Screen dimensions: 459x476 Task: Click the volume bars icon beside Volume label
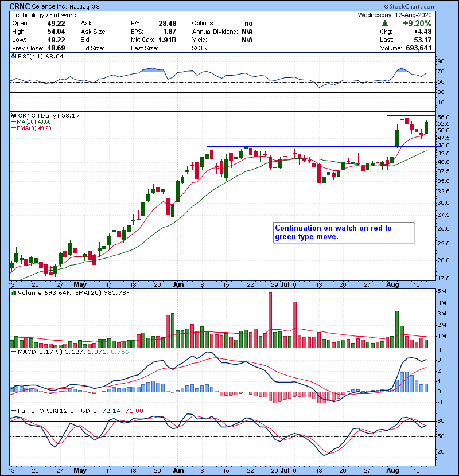point(13,292)
